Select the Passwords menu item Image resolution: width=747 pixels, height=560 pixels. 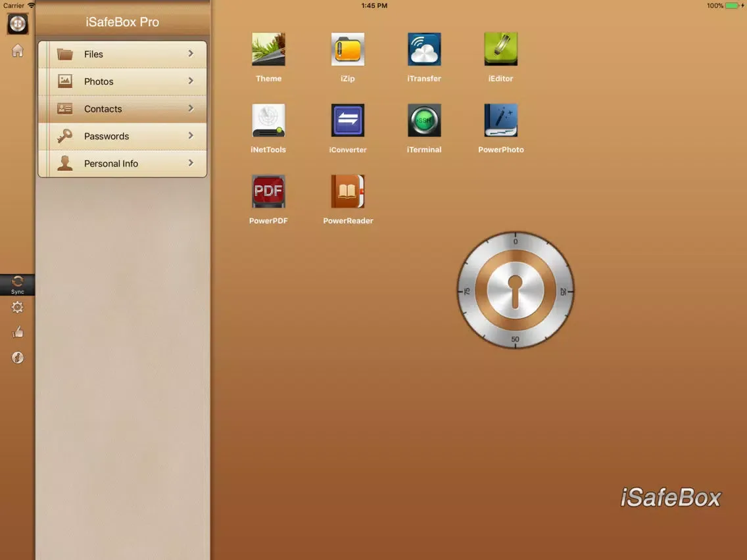click(x=122, y=136)
